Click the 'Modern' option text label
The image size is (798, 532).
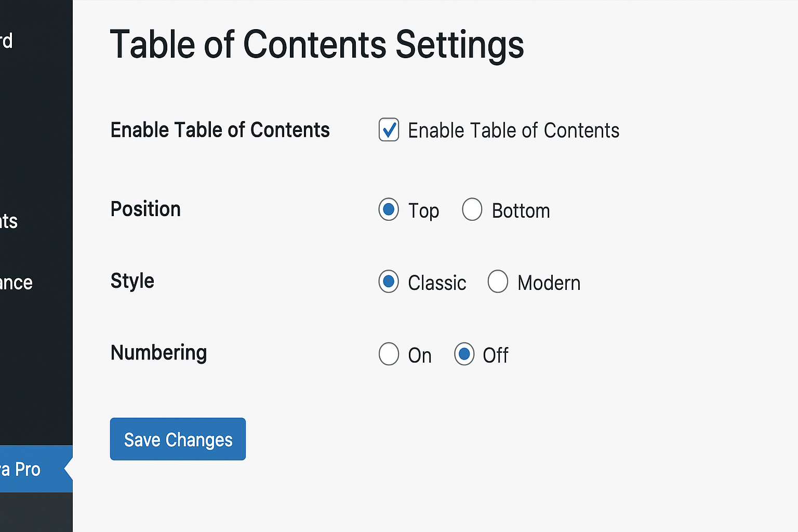click(x=549, y=283)
